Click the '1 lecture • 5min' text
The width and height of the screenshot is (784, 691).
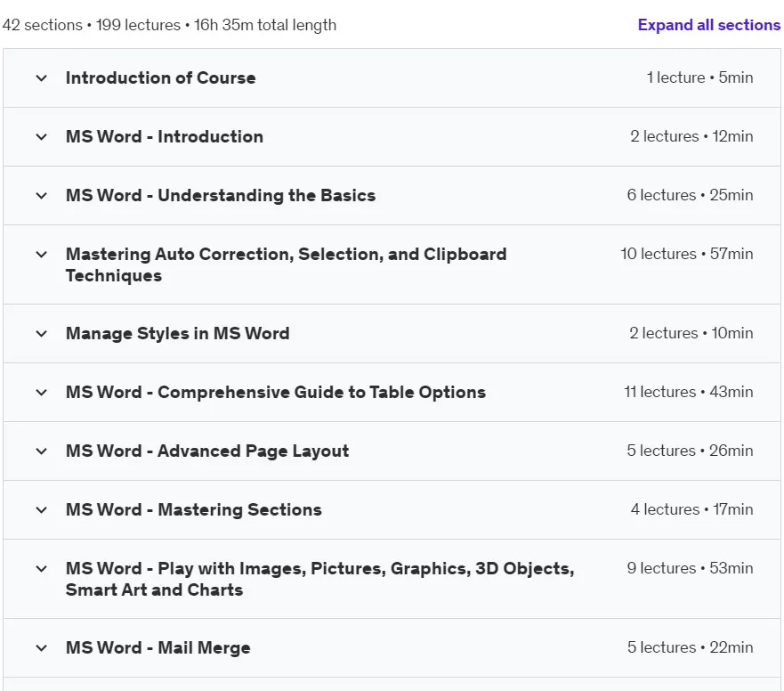[x=699, y=77]
